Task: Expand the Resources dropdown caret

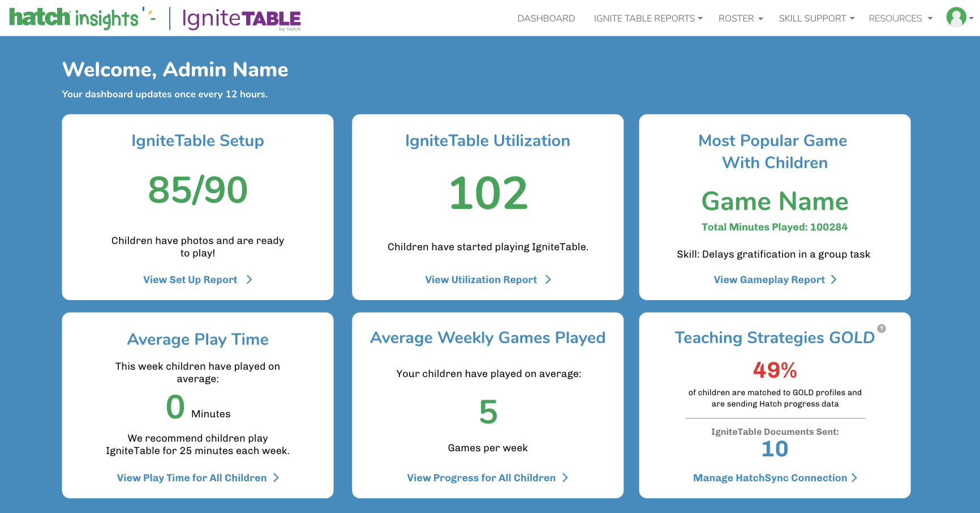Action: click(x=930, y=18)
